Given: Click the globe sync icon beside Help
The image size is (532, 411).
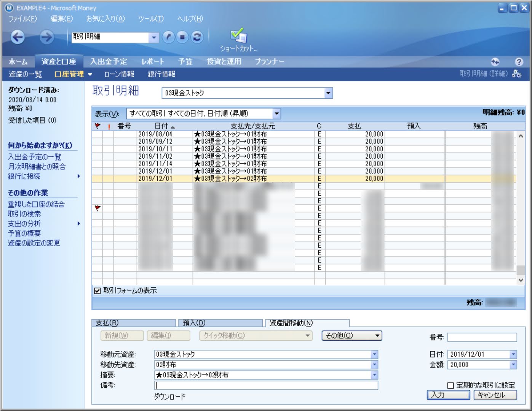Looking at the screenshot, I should click(495, 62).
